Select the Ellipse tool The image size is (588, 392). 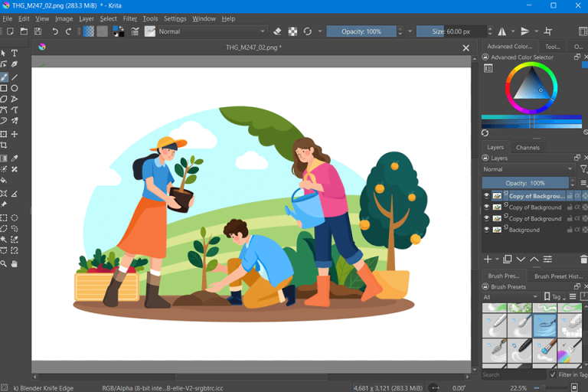pyautogui.click(x=15, y=88)
